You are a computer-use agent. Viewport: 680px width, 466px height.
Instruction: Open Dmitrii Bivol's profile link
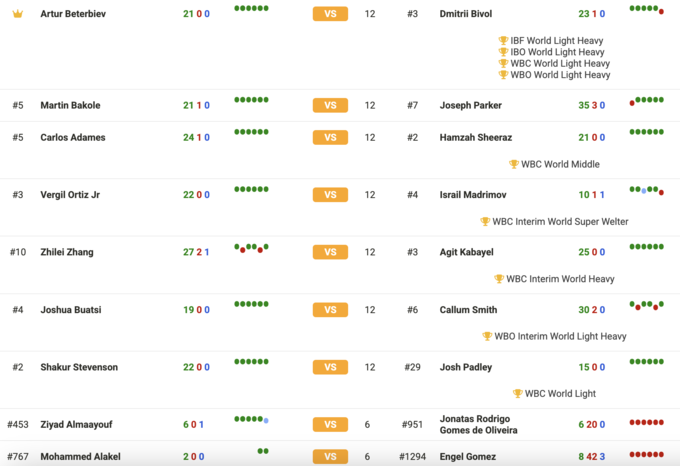pos(469,14)
